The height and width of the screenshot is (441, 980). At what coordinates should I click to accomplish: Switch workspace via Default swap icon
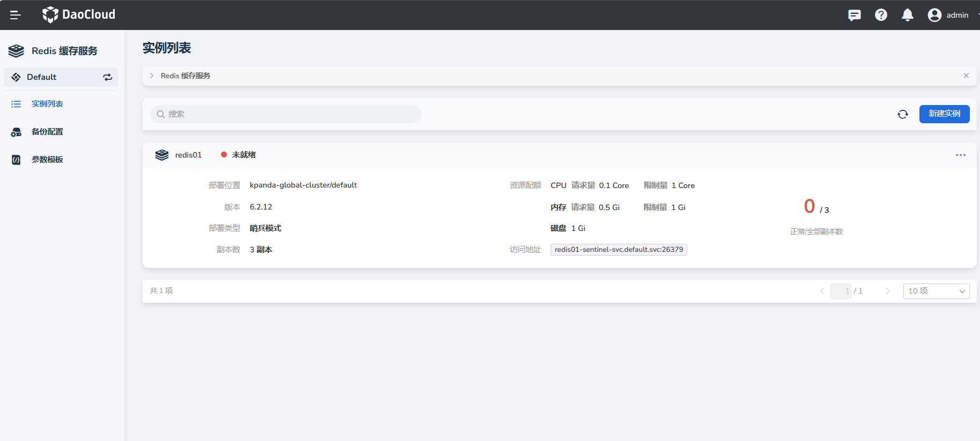coord(108,77)
